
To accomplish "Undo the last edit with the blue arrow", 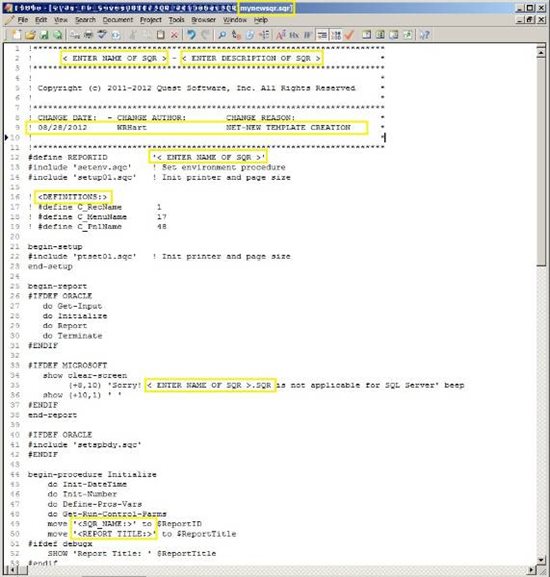I will 191,35.
